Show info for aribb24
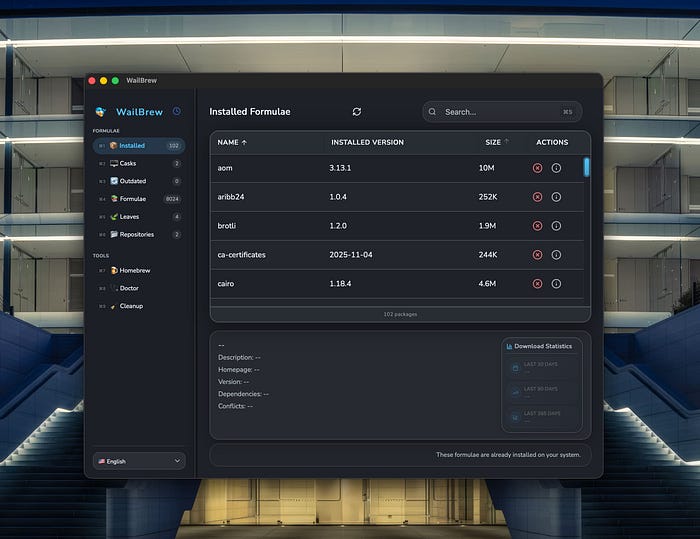The height and width of the screenshot is (539, 700). pos(556,197)
